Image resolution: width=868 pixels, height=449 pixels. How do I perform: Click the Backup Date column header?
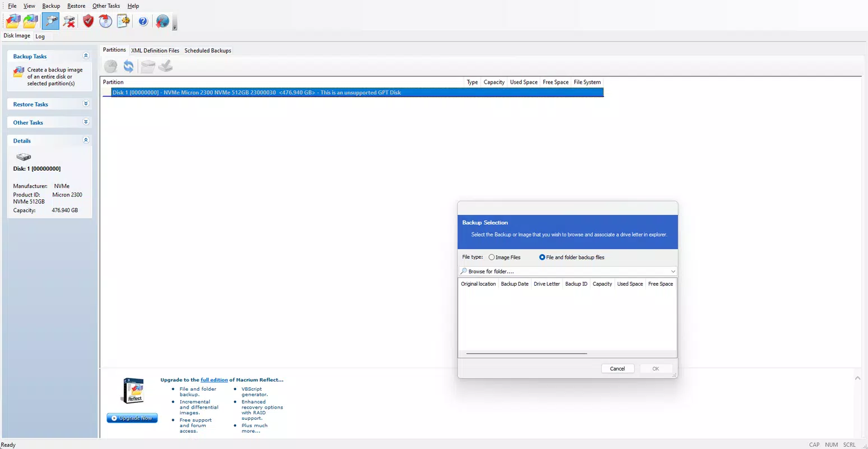515,284
